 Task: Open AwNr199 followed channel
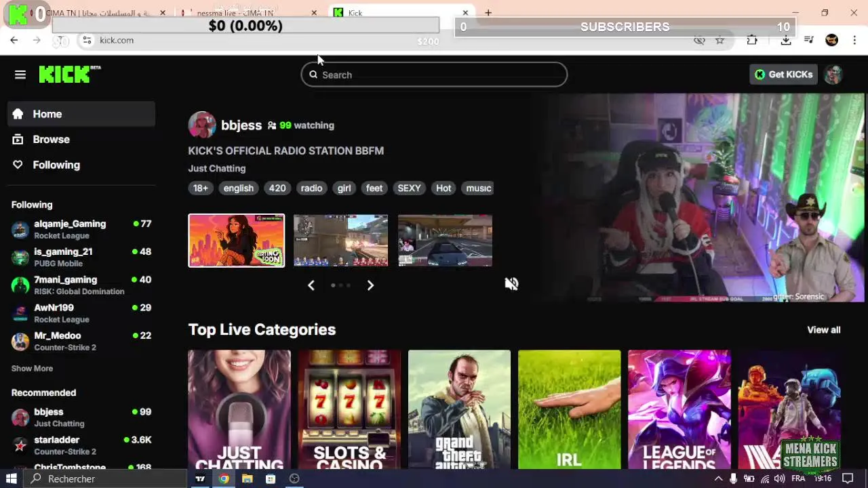point(81,312)
